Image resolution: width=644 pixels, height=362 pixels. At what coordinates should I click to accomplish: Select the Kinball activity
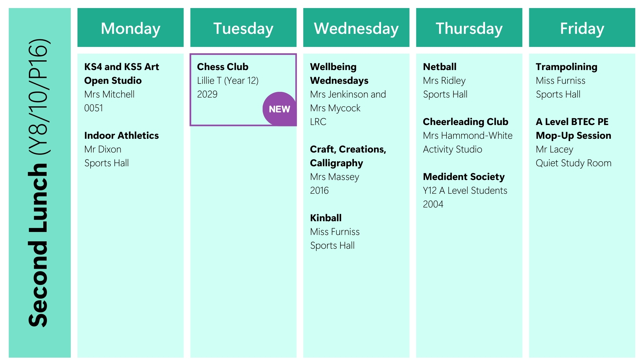tap(326, 218)
